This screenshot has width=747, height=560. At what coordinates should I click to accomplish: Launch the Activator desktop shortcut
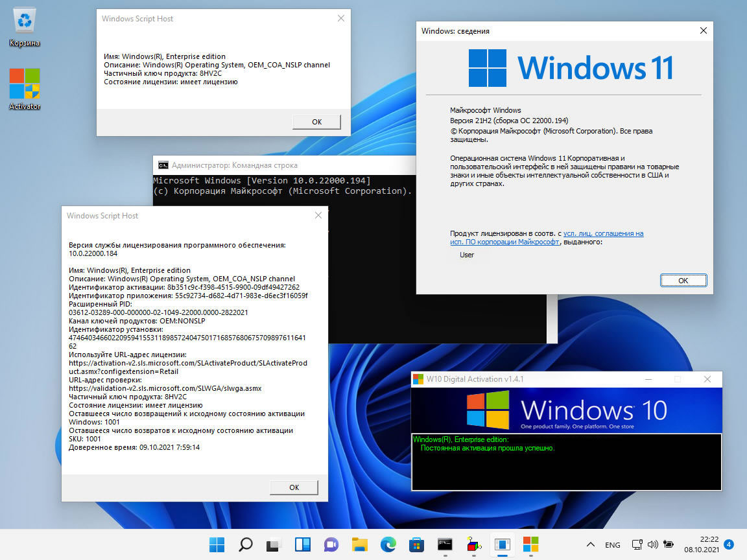pyautogui.click(x=24, y=89)
